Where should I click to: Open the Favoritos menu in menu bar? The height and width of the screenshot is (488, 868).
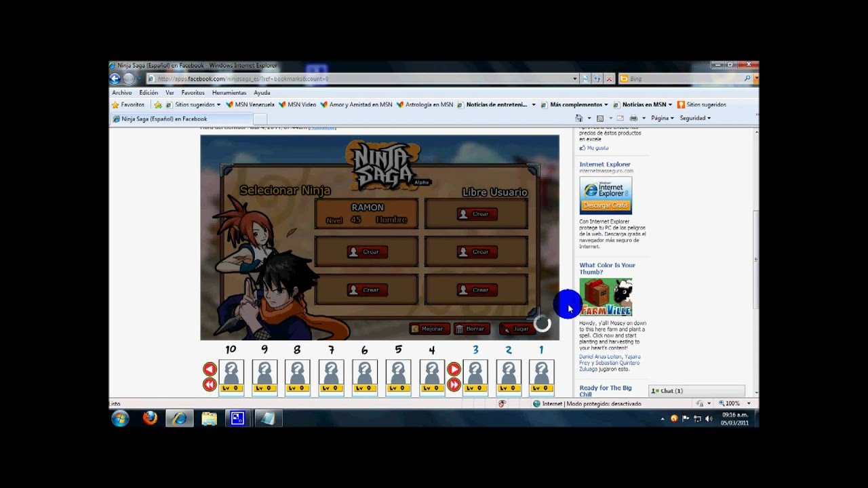click(x=193, y=93)
